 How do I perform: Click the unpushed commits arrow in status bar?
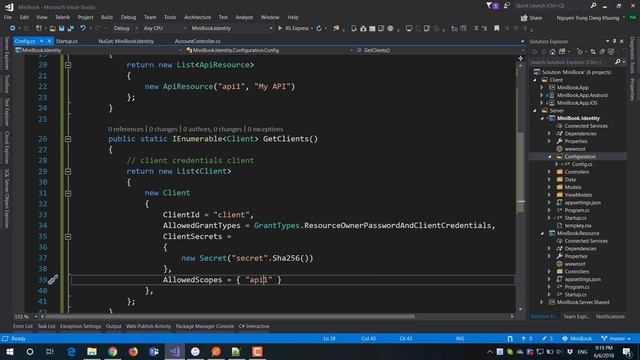(x=527, y=338)
